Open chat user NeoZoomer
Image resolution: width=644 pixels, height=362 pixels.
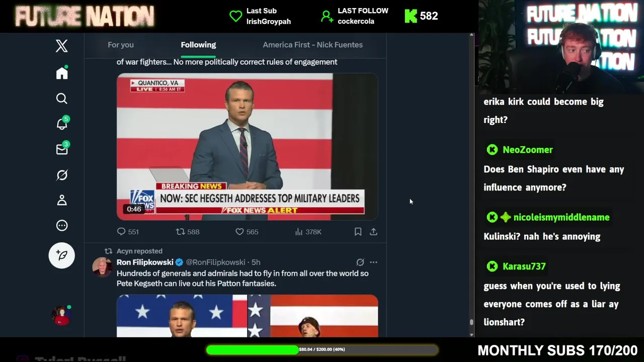point(527,150)
